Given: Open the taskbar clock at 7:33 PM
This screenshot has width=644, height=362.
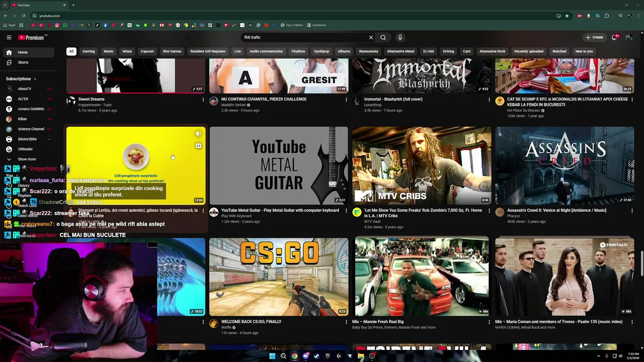Looking at the screenshot, I should 633,356.
